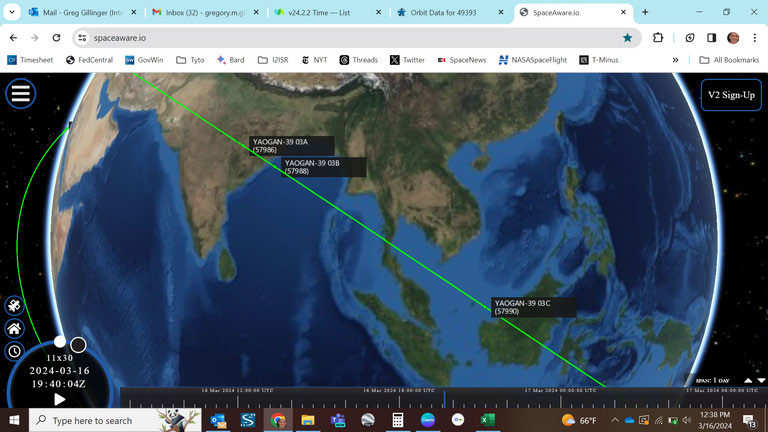The height and width of the screenshot is (432, 768).
Task: Click the 16 Mar 2024 18:00:00 UTC timeline label
Action: pos(399,390)
